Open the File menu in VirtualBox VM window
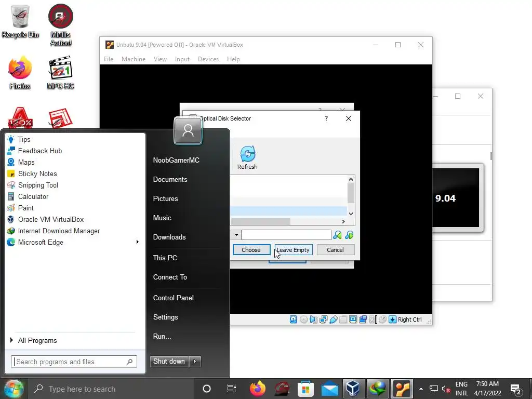 109,59
